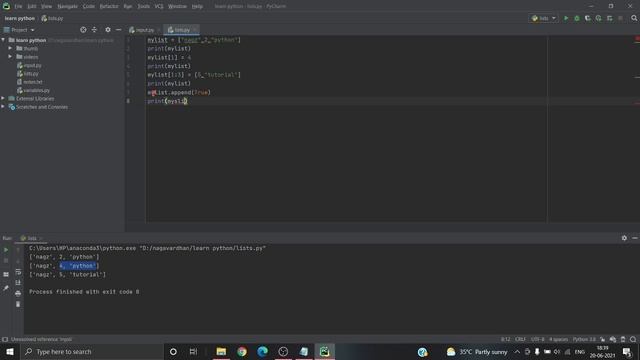Click the CRLF line separator status entry
The height and width of the screenshot is (360, 640).
click(520, 339)
